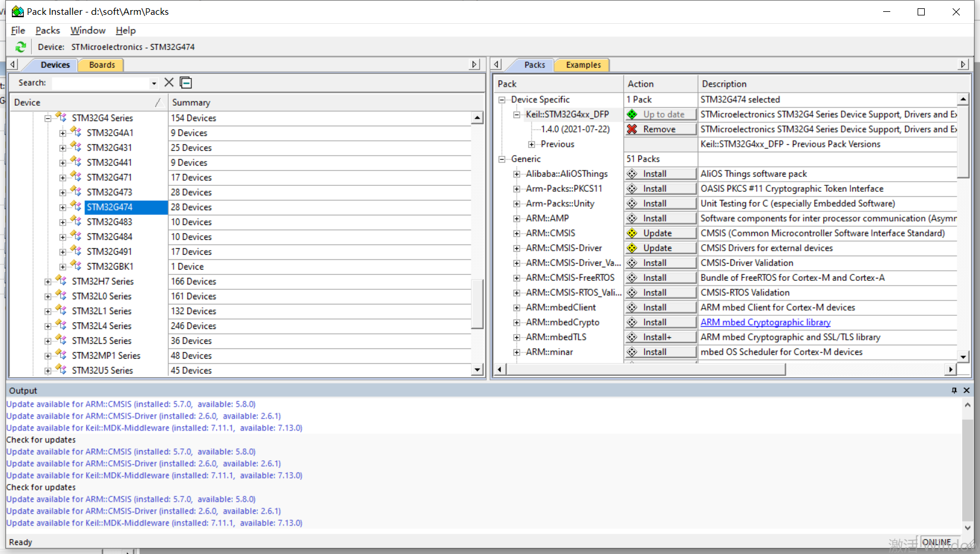This screenshot has height=554, width=980.
Task: Remove pack version 1.4.0
Action: point(660,129)
